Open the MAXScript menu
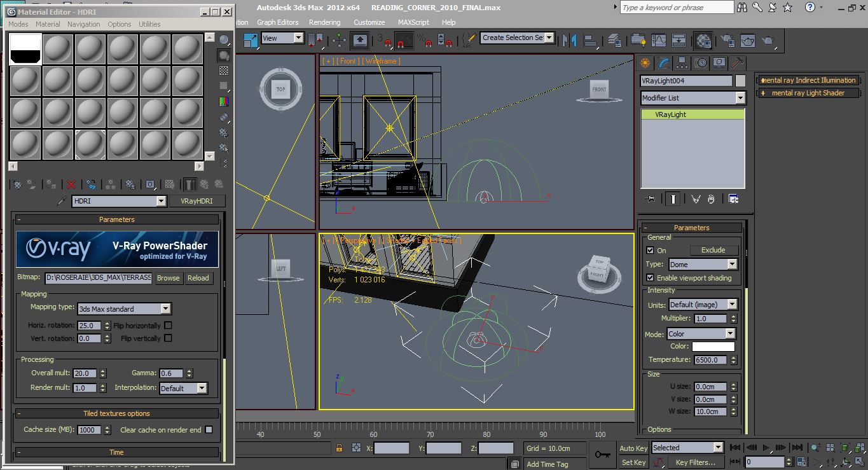Screen dimensions: 868x470 (x=413, y=22)
